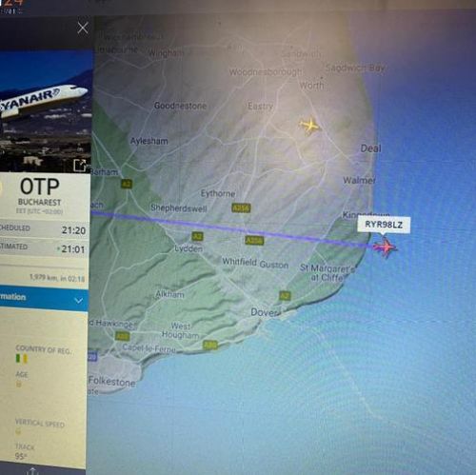Click the Ryanair aircraft photo thumbnail
The height and width of the screenshot is (475, 476).
point(45,111)
